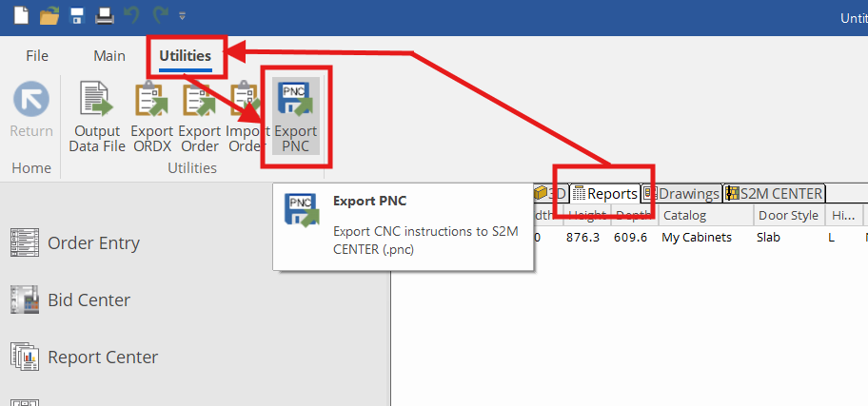Open the S2M CENTER tab
The height and width of the screenshot is (406, 868).
tap(773, 193)
